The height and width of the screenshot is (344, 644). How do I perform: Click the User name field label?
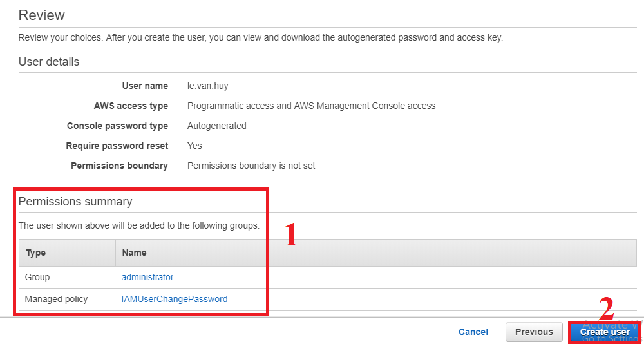click(145, 86)
